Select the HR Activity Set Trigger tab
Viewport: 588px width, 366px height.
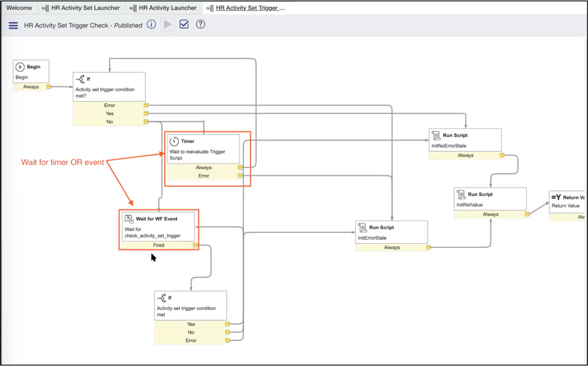point(246,8)
